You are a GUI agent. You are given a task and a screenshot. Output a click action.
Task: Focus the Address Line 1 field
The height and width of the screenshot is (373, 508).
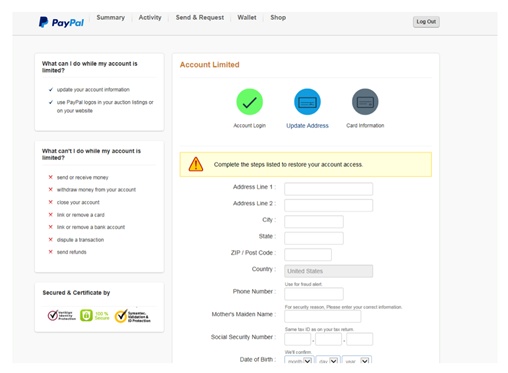pos(328,189)
